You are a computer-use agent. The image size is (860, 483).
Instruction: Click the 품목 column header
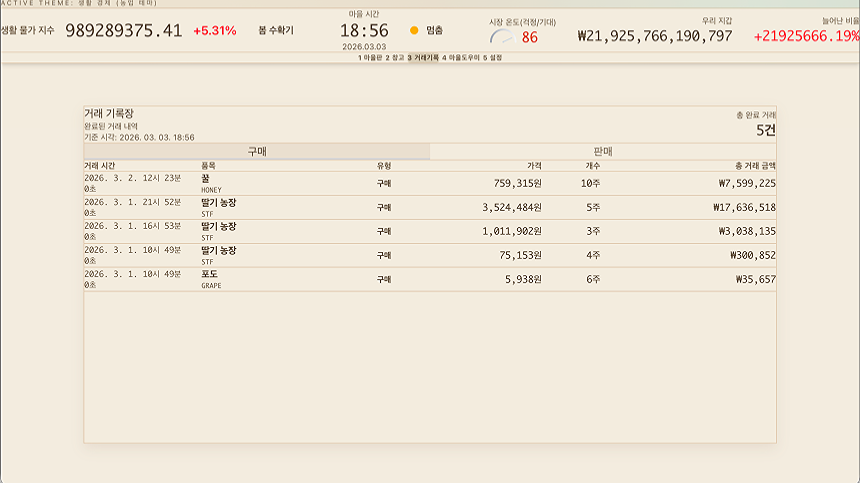point(208,165)
